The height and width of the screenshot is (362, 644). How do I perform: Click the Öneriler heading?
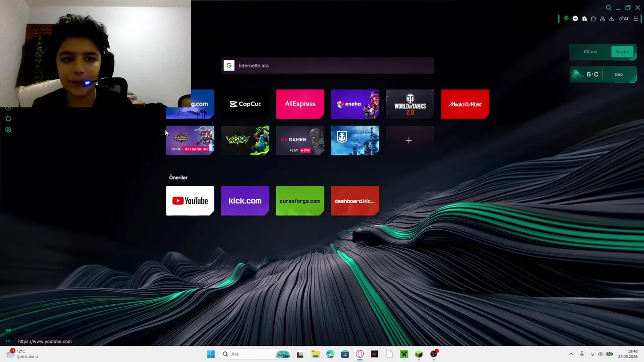click(x=178, y=177)
